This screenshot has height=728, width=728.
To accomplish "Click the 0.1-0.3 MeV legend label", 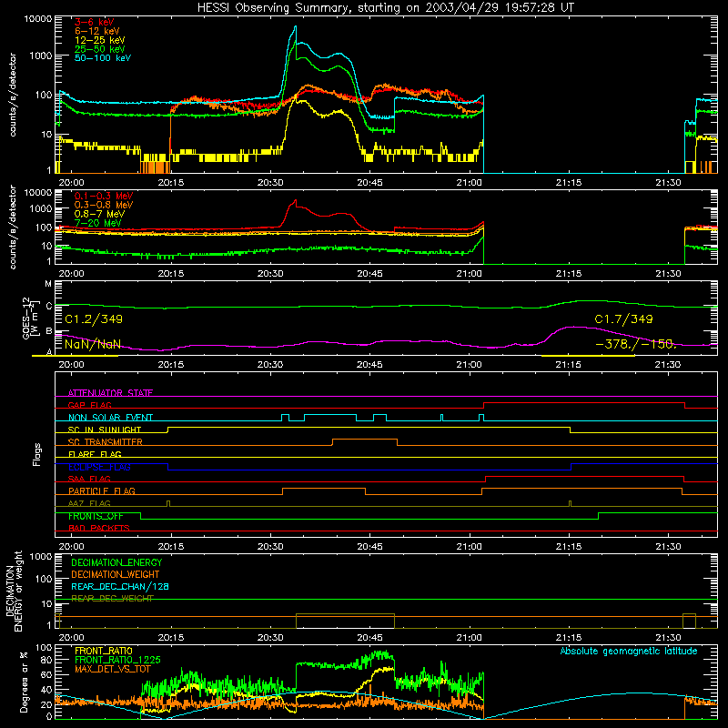I will [104, 196].
